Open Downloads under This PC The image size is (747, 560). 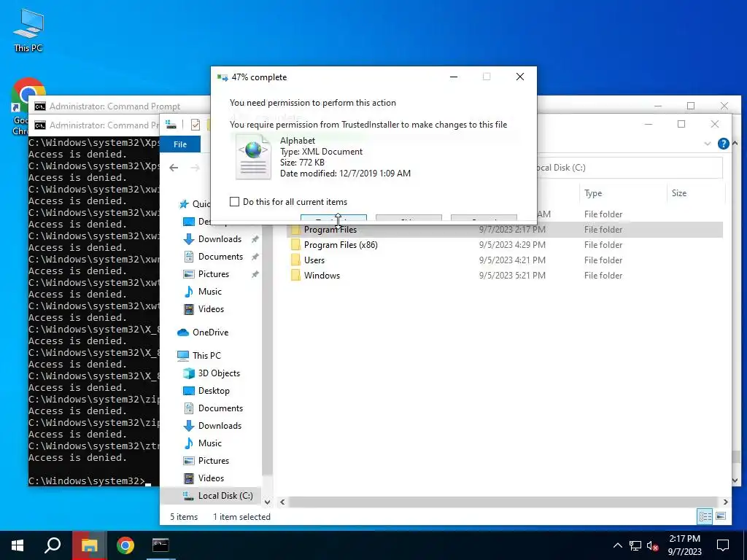pos(220,426)
